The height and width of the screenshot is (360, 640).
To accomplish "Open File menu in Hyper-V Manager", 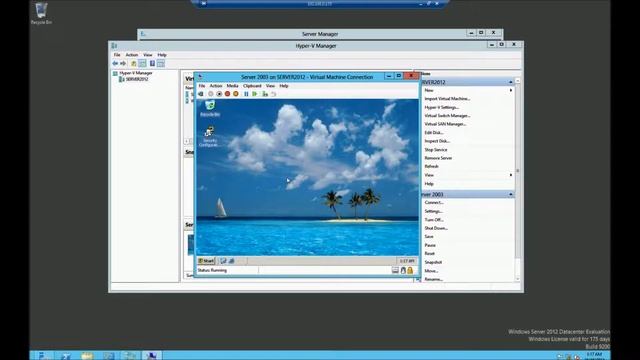I will pos(117,55).
